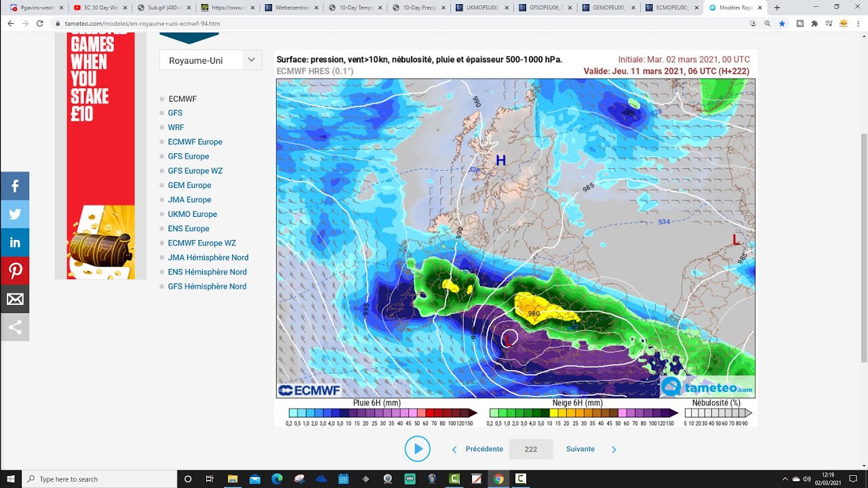Select GFS model

[175, 113]
